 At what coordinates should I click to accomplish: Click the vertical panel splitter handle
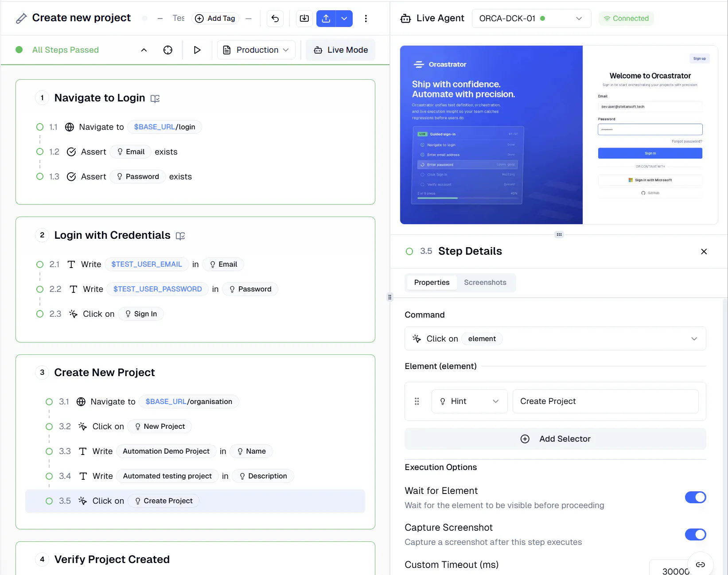390,297
